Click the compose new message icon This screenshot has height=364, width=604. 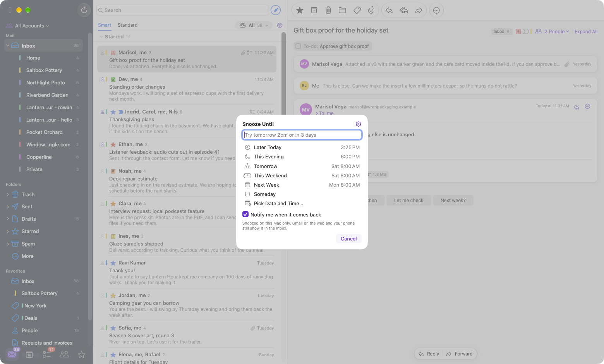(x=276, y=10)
